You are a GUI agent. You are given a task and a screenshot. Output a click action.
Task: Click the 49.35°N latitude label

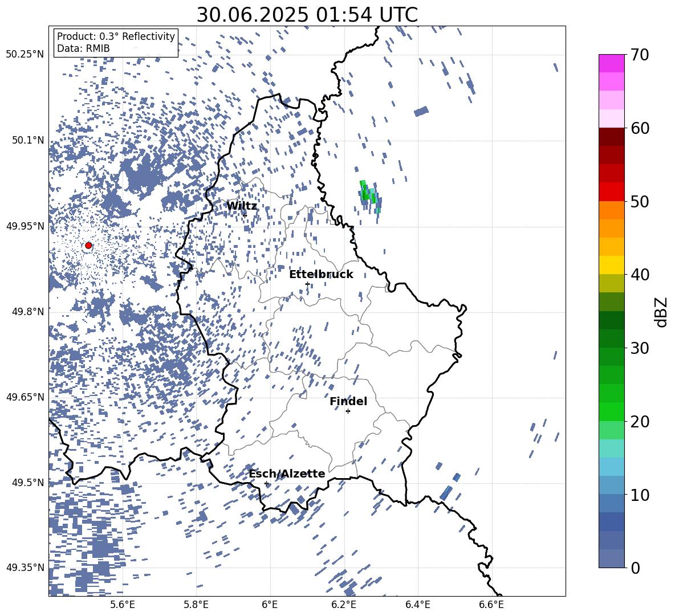pyautogui.click(x=25, y=568)
